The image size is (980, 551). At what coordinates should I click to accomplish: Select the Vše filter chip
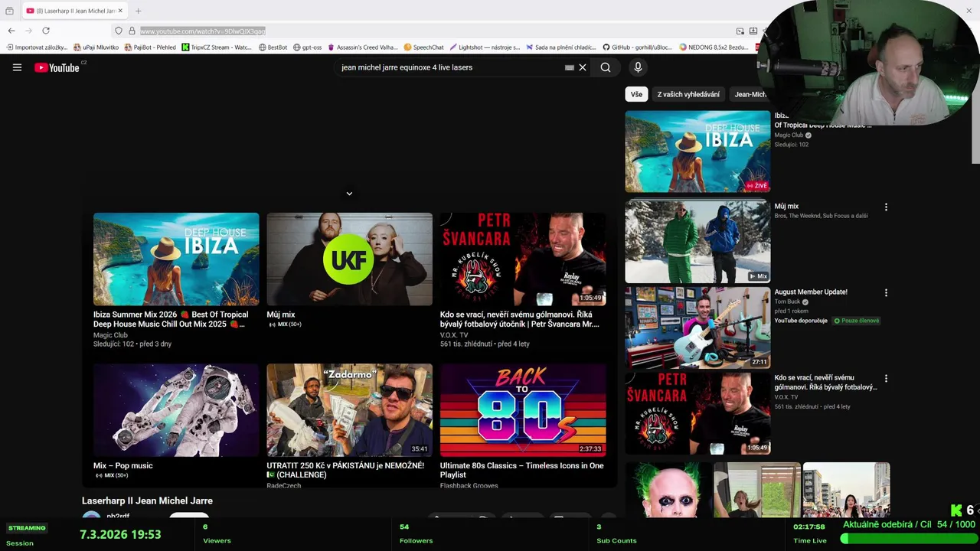(x=636, y=94)
